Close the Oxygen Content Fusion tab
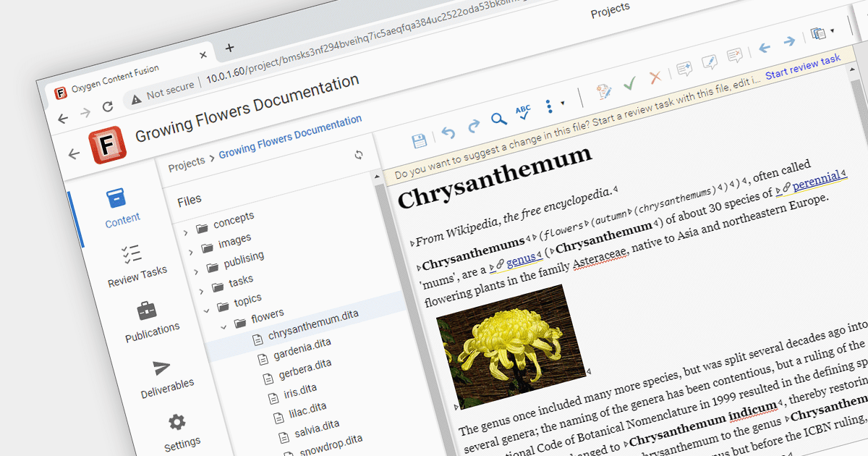This screenshot has height=456, width=868. pos(203,55)
